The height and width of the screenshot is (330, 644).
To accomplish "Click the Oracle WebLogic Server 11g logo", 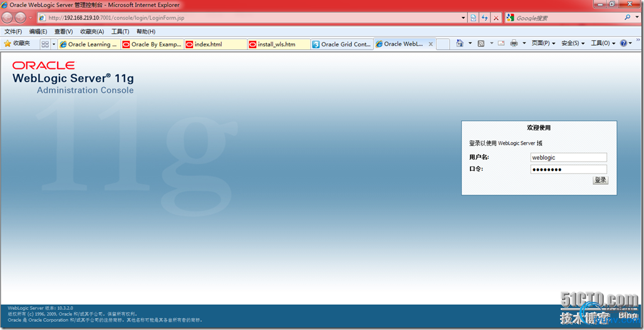I will (73, 78).
